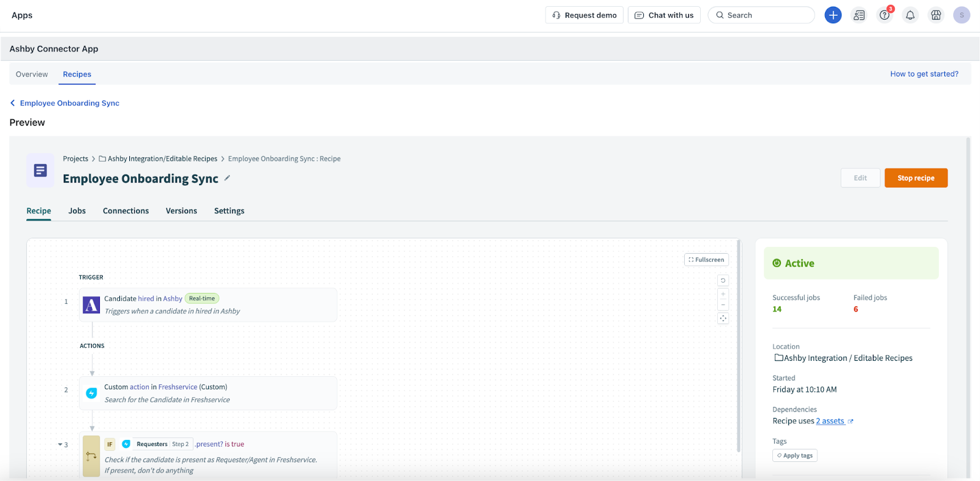Viewport: 980px width, 481px height.
Task: Click the Ashby app icon in trigger step
Action: point(91,305)
